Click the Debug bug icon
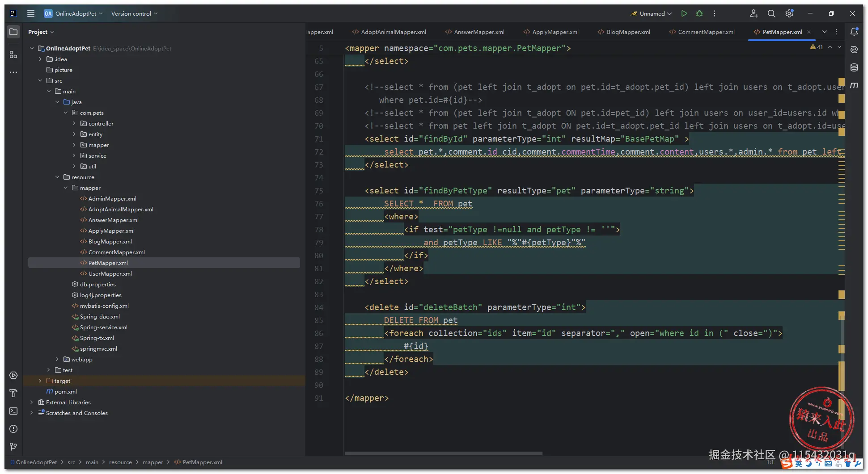The width and height of the screenshot is (868, 474). 699,14
